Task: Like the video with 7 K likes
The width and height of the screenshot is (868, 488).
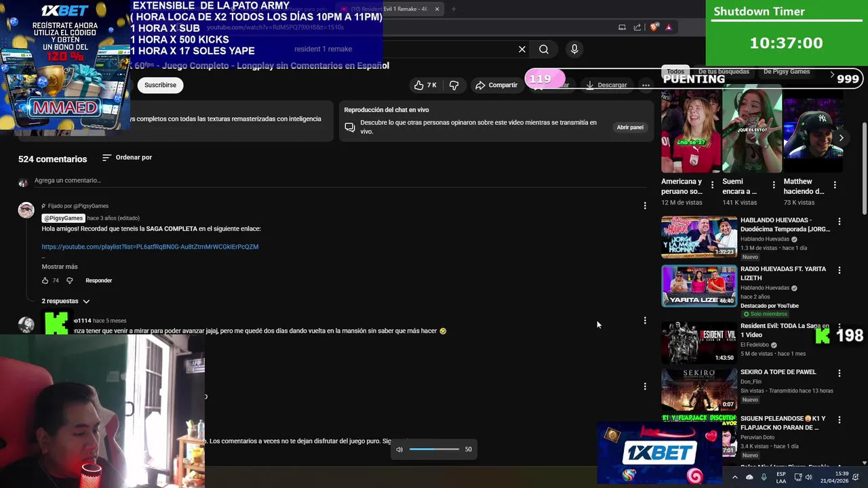Action: (x=425, y=85)
